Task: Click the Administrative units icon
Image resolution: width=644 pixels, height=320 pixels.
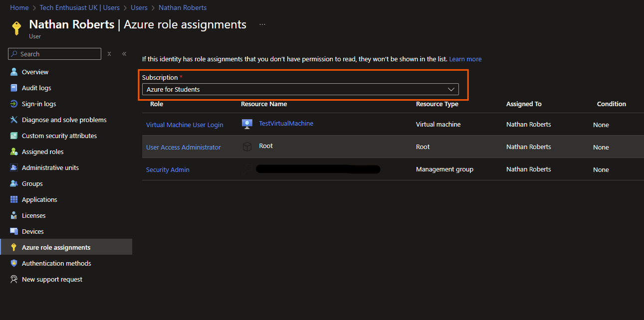Action: tap(14, 167)
